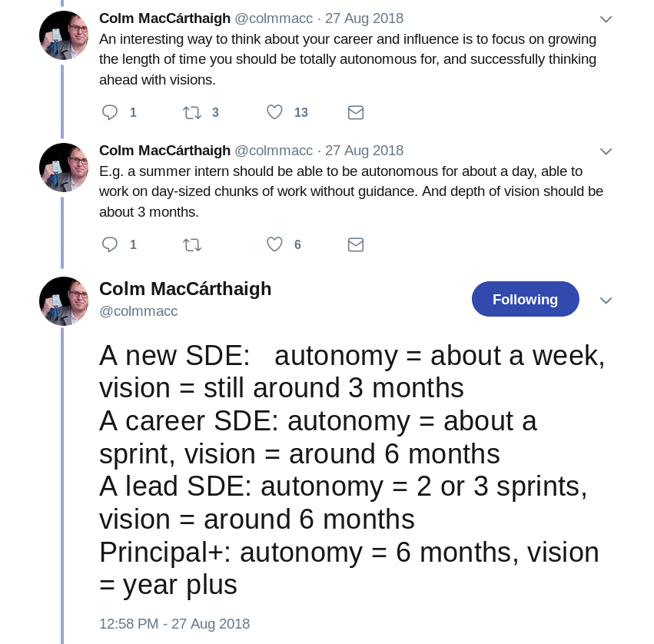This screenshot has height=644, width=654.
Task: Expand the second tweet's chevron menu
Action: [x=606, y=151]
